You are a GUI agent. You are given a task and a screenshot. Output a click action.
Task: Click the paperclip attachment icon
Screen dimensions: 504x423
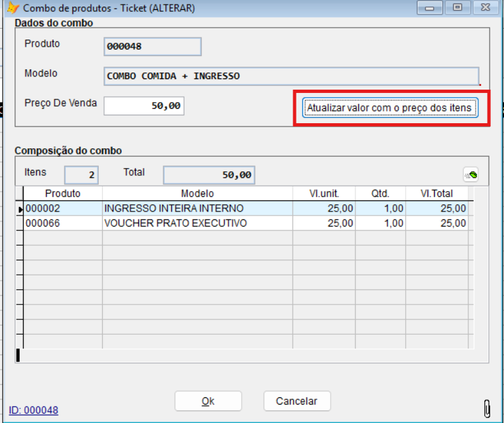487,407
